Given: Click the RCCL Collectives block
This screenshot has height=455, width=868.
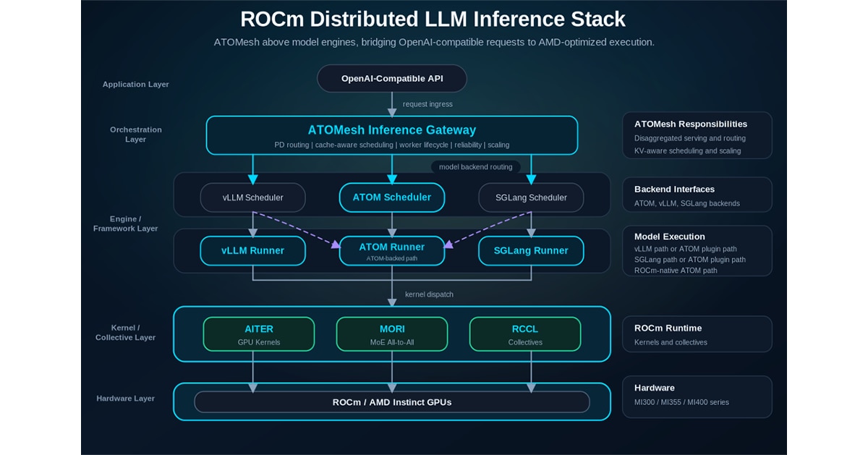Looking at the screenshot, I should click(x=525, y=334).
